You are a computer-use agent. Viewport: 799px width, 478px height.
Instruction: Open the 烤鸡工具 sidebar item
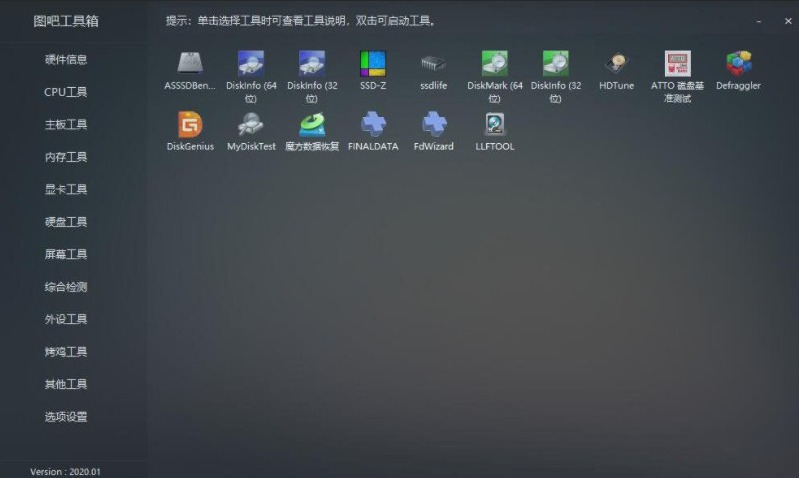click(66, 352)
